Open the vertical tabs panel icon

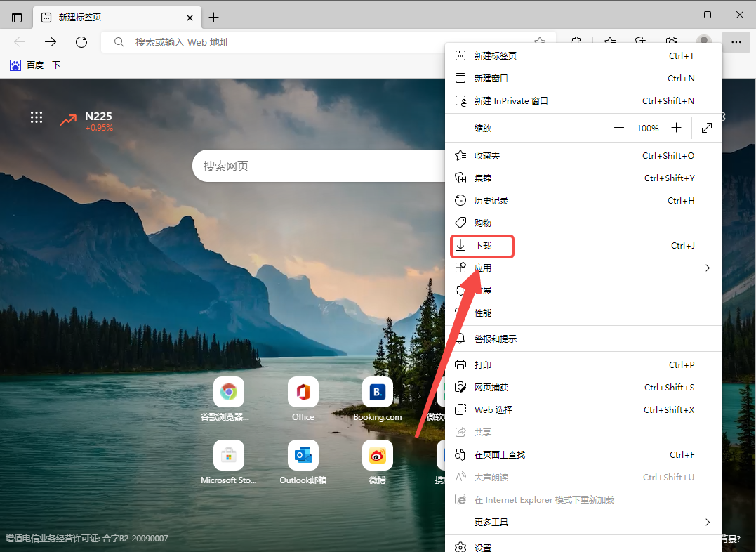point(17,18)
